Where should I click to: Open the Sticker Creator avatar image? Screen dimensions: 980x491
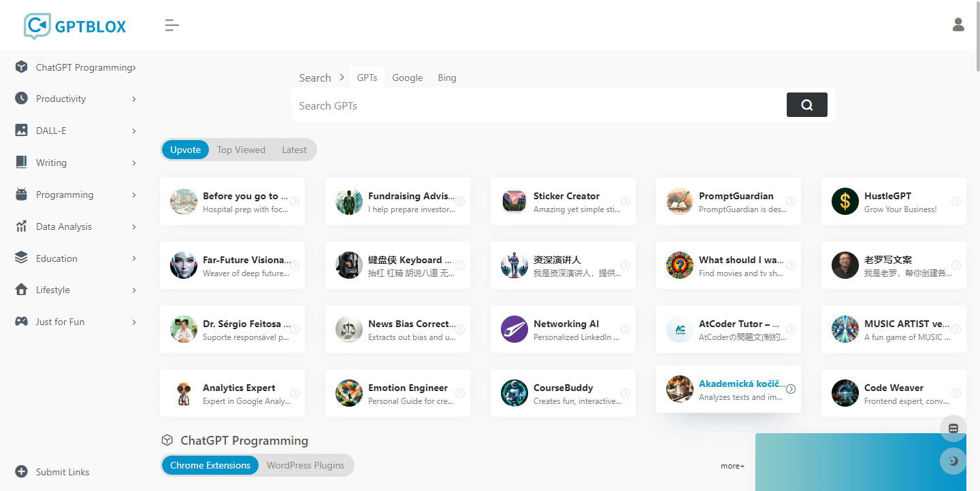click(x=514, y=201)
